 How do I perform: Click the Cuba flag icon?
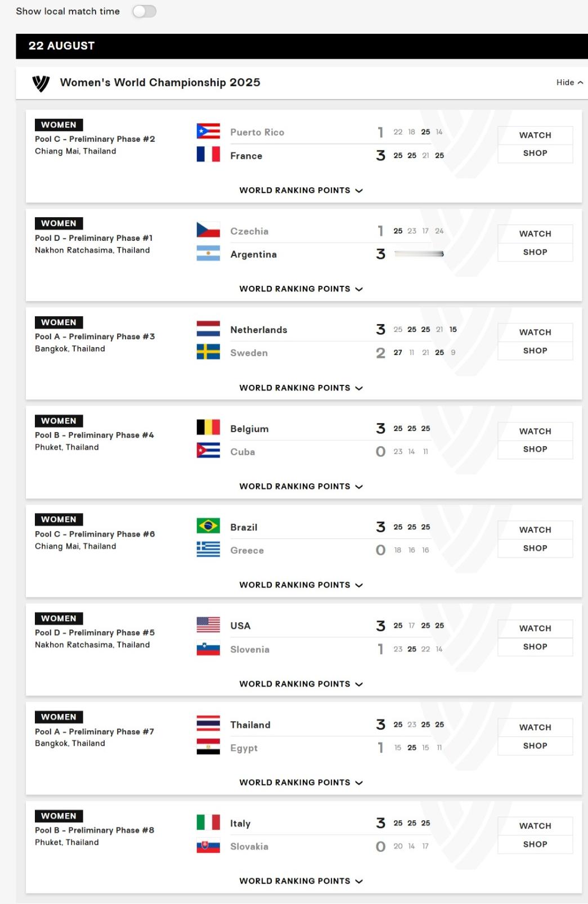pyautogui.click(x=208, y=451)
